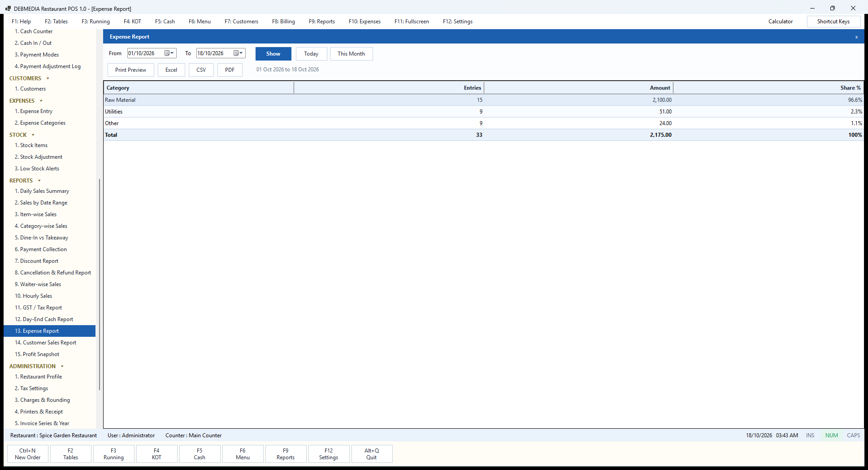Collapse the ADMINISTRATION sidebar section

click(62, 366)
